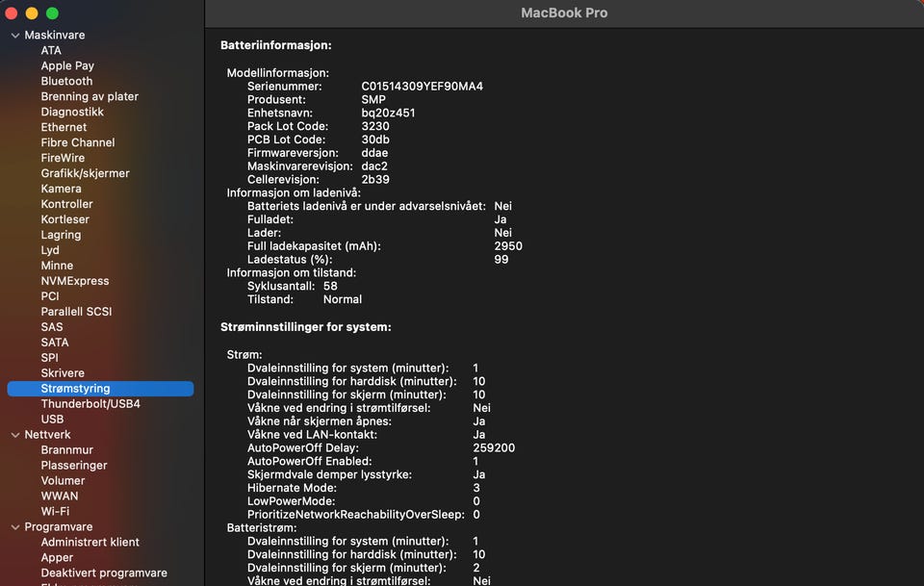The width and height of the screenshot is (924, 586).
Task: Open Parallell SCSI entry
Action: point(76,312)
